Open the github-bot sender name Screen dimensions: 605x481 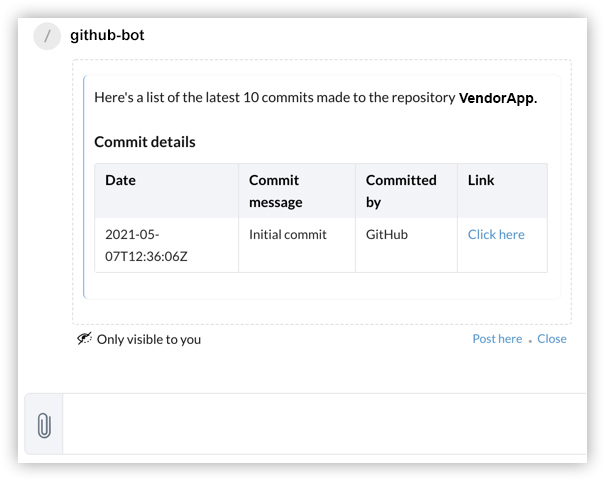click(x=107, y=36)
